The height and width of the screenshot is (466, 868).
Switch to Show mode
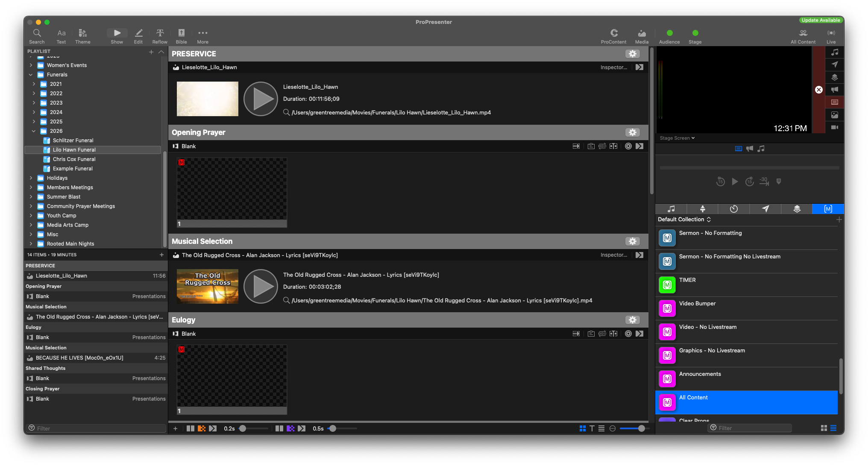pos(117,36)
